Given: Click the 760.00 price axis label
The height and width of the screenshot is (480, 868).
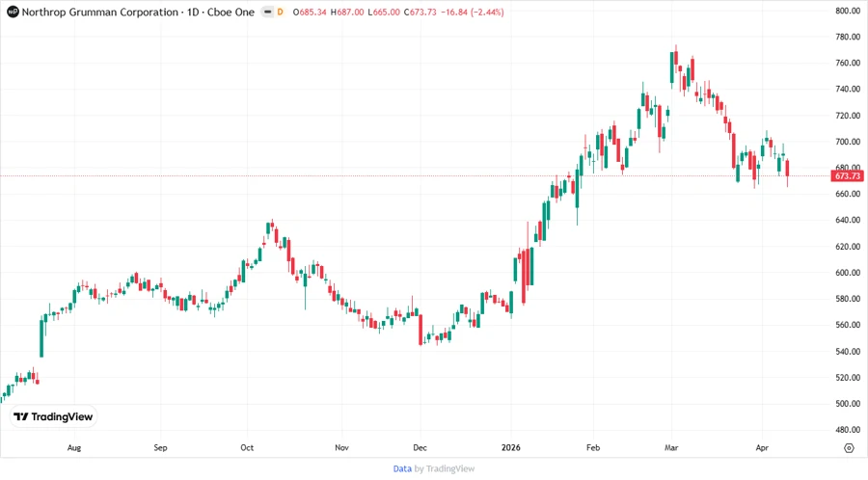Looking at the screenshot, I should point(848,63).
